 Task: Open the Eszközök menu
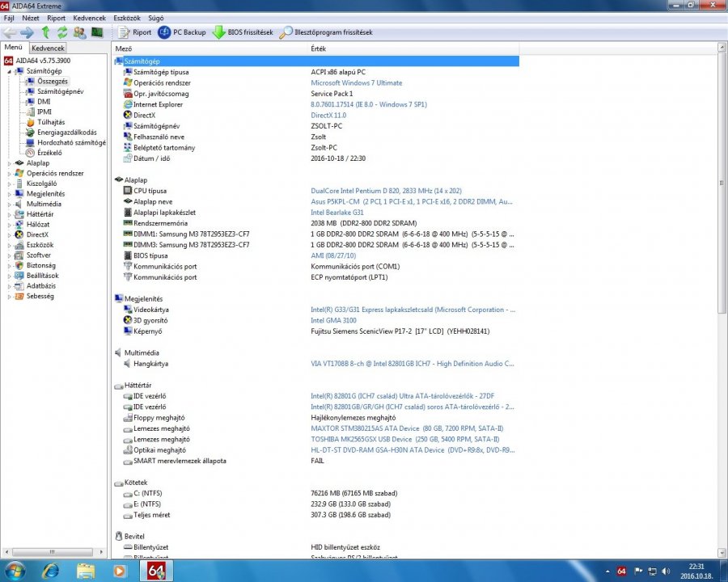click(x=127, y=18)
